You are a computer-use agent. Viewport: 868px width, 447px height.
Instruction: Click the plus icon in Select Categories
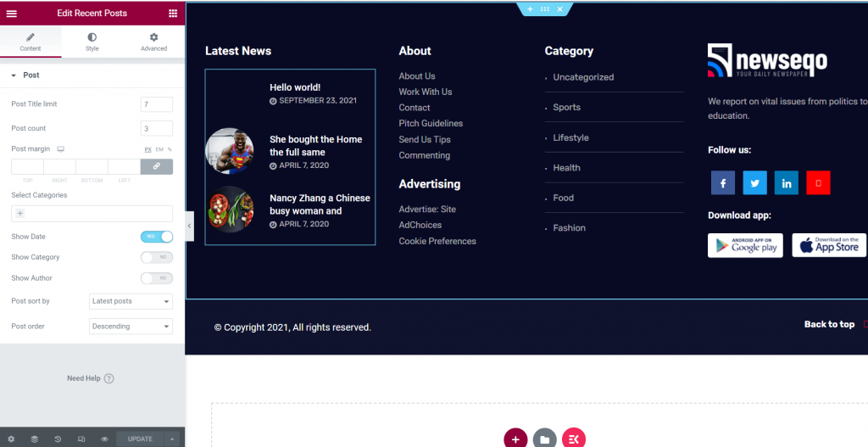tap(20, 213)
